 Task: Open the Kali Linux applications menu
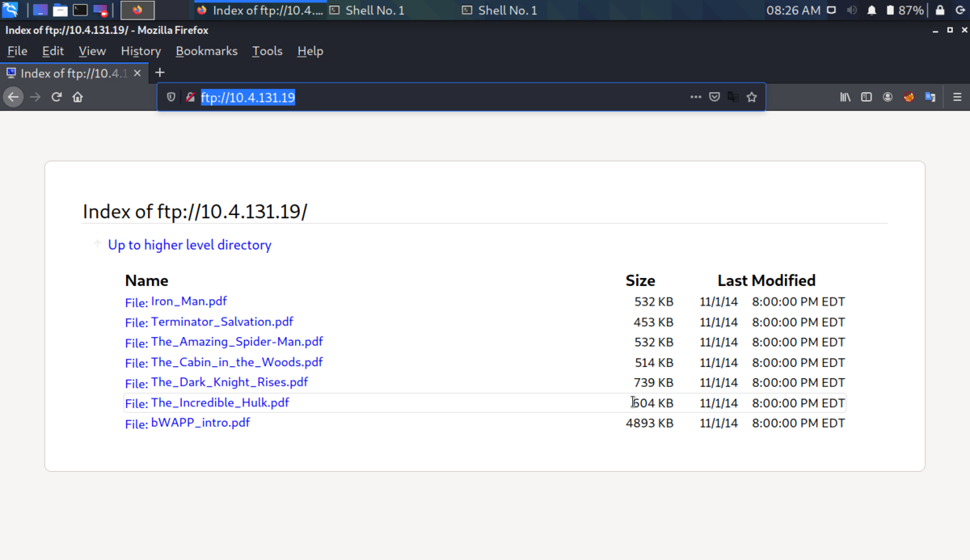click(x=11, y=11)
